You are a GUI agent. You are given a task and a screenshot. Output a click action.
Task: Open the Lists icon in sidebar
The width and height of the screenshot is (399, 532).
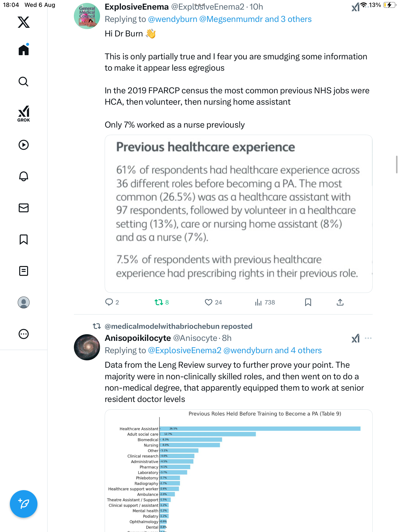[x=24, y=271]
